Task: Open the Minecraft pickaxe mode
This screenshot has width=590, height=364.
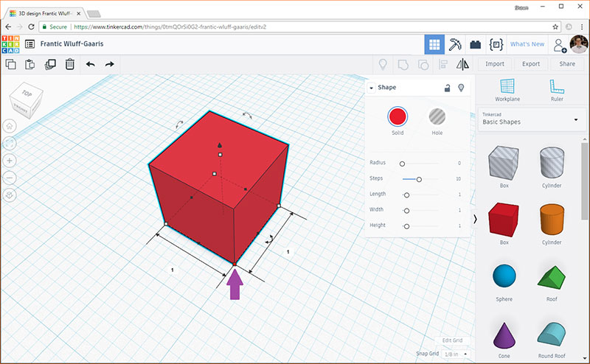Action: pos(455,44)
